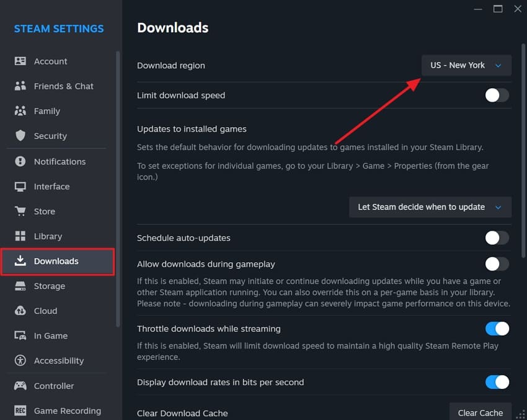The image size is (527, 420).
Task: Enable Limit download speed
Action: pos(495,95)
